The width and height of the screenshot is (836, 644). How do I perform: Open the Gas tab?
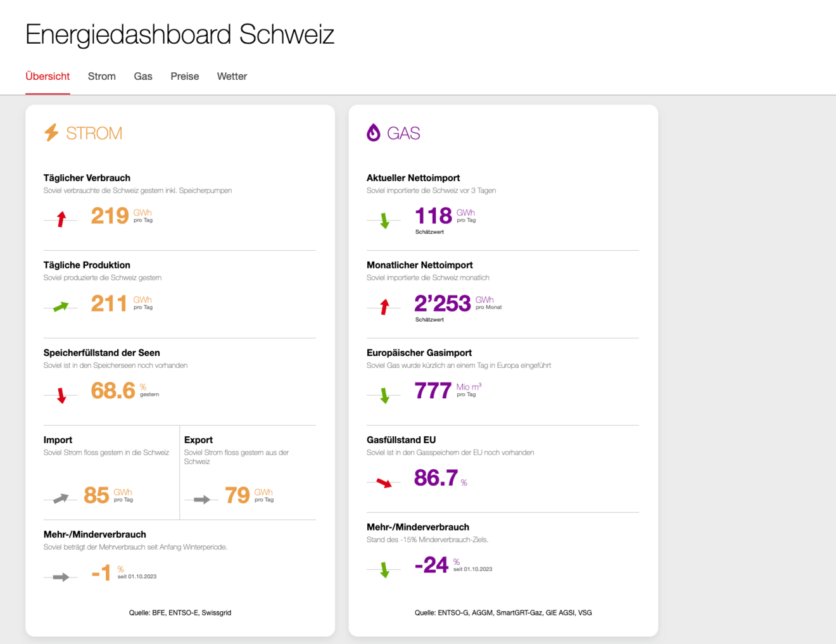pyautogui.click(x=143, y=76)
